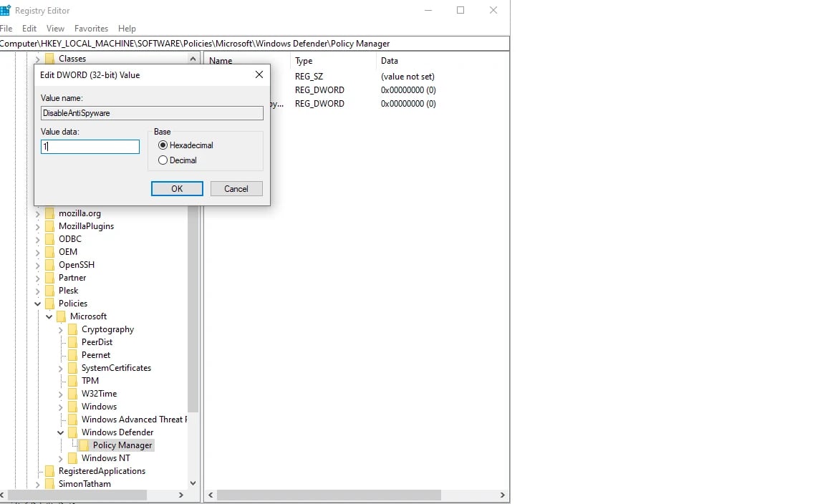The height and width of the screenshot is (504, 825).
Task: Click the MozillaPlugins folder icon
Action: click(x=49, y=226)
